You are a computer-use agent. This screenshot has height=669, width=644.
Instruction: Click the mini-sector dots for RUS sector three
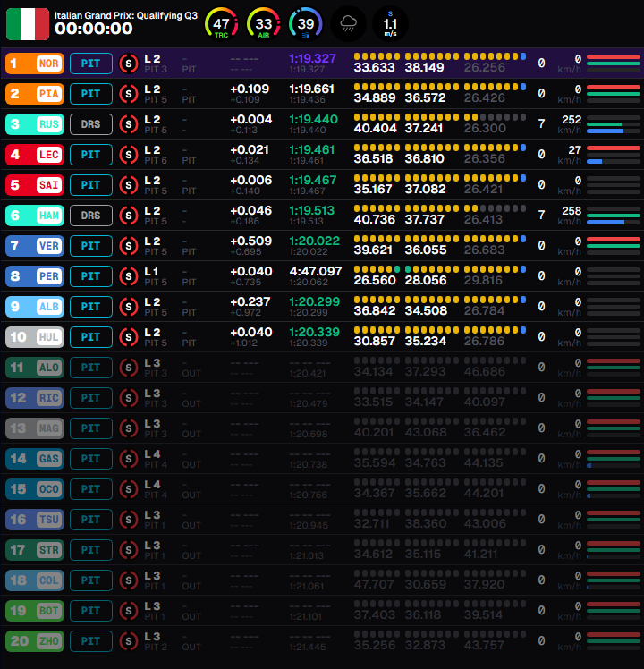coord(495,117)
